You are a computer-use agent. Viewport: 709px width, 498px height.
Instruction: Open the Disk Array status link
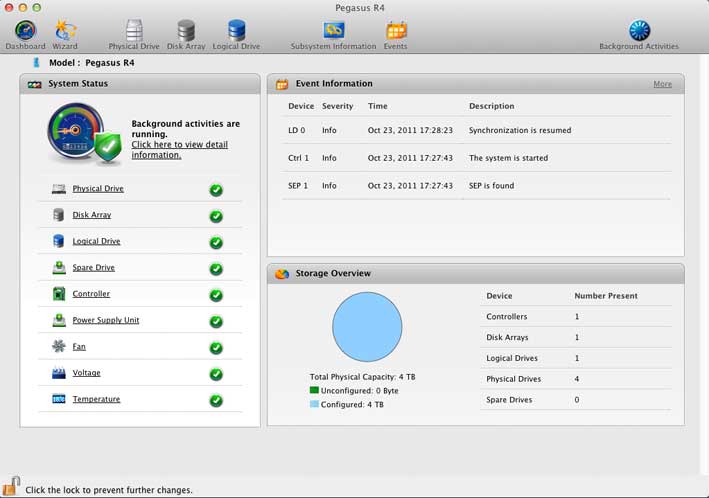(x=92, y=215)
